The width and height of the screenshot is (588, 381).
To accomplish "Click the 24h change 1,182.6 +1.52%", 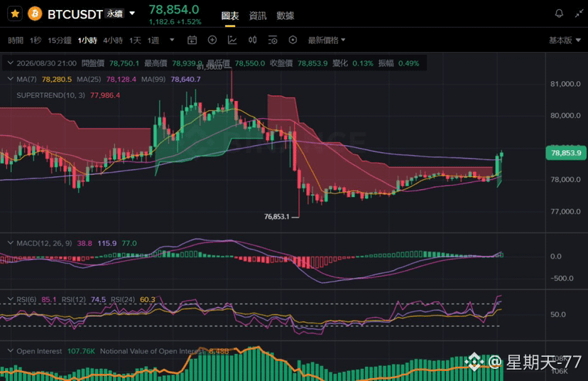I will pos(175,22).
